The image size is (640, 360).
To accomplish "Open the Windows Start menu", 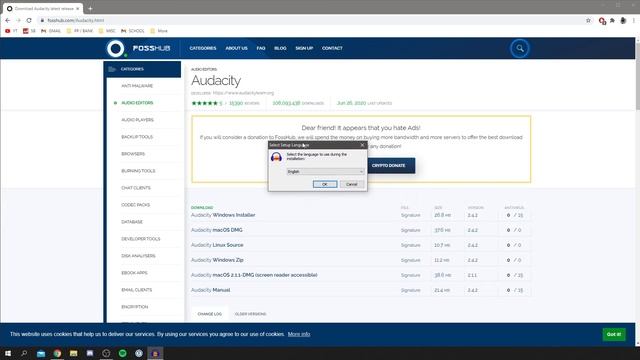I will click(x=8, y=353).
